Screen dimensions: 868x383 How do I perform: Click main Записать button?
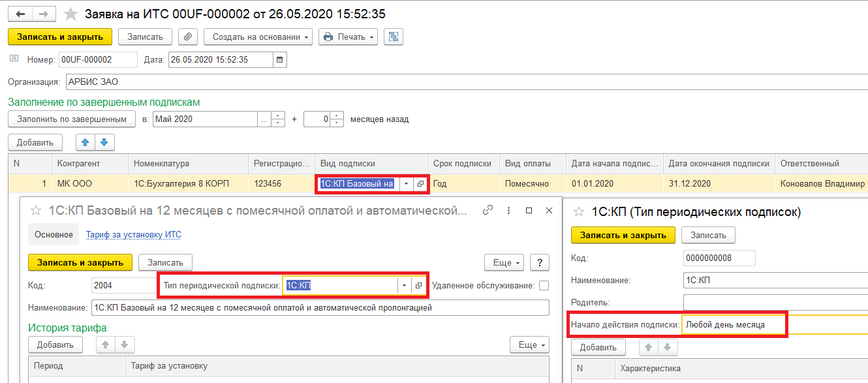145,37
